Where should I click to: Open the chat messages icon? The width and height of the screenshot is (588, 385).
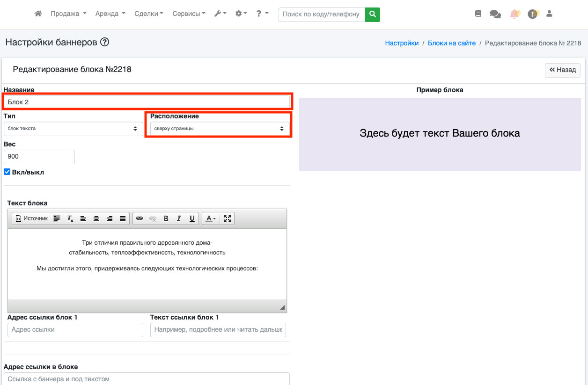495,14
